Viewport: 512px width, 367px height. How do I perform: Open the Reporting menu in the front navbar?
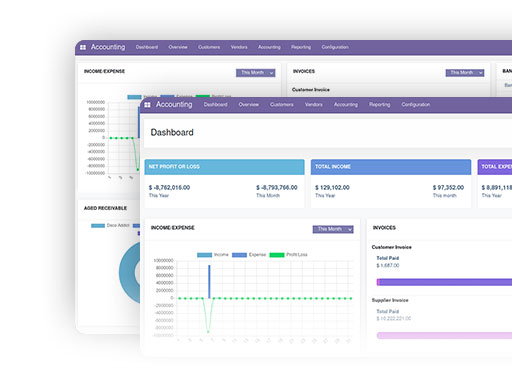pyautogui.click(x=379, y=105)
